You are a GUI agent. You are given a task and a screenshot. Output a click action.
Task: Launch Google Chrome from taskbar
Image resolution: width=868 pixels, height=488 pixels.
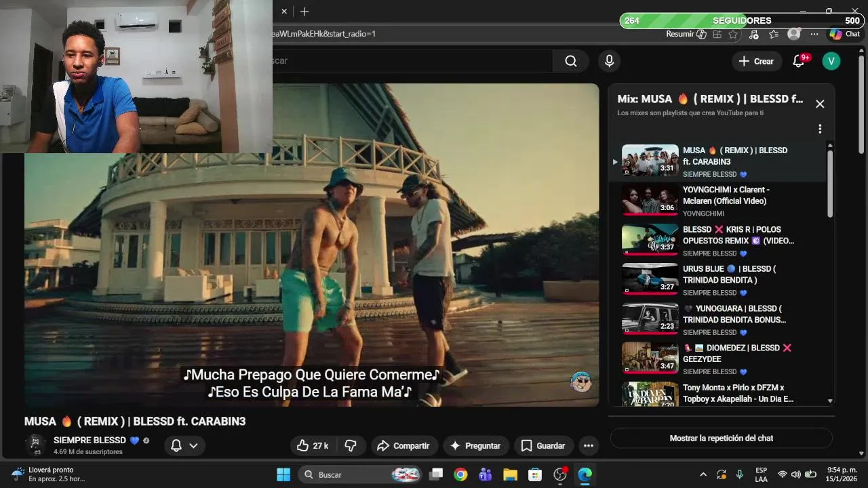tap(460, 474)
